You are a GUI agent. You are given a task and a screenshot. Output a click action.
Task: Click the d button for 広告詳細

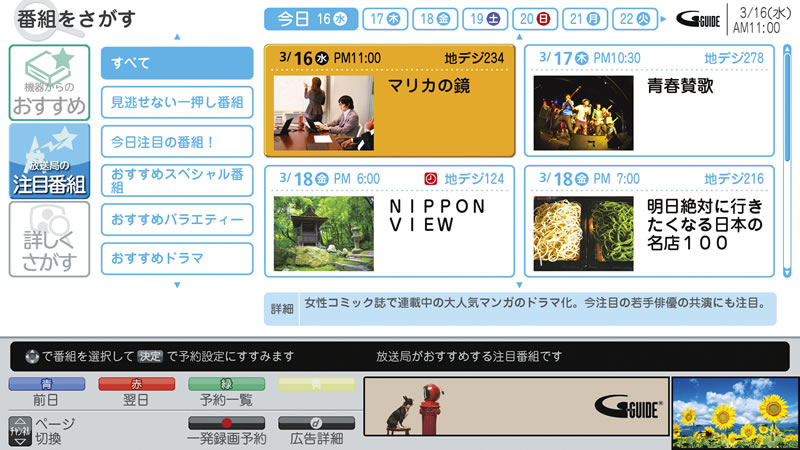pos(316,423)
